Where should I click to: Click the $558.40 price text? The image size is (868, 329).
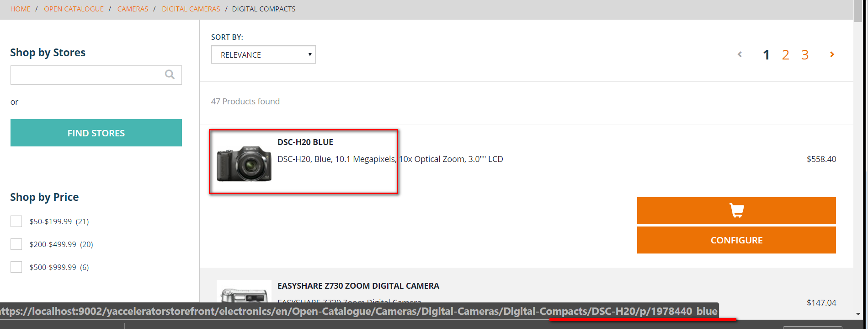(x=821, y=159)
